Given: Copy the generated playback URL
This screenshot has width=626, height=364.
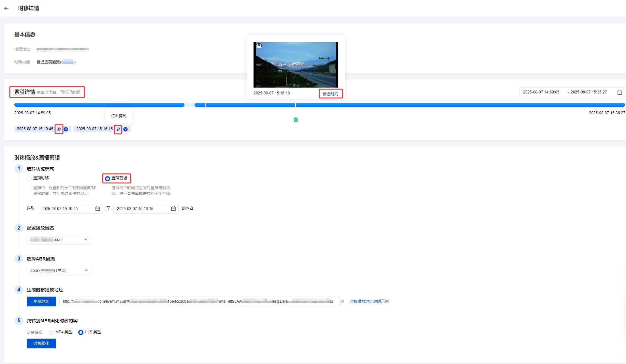Looking at the screenshot, I should 342,301.
